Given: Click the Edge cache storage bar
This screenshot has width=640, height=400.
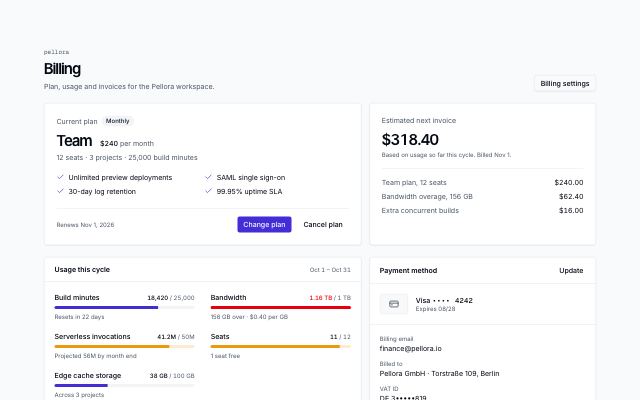Looking at the screenshot, I should [x=124, y=385].
